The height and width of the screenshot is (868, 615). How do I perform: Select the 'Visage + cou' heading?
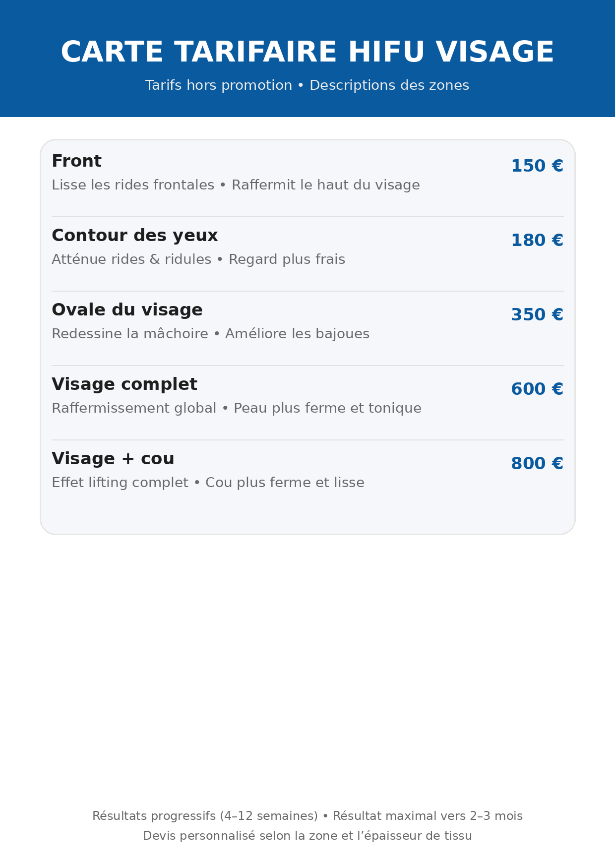tap(113, 459)
